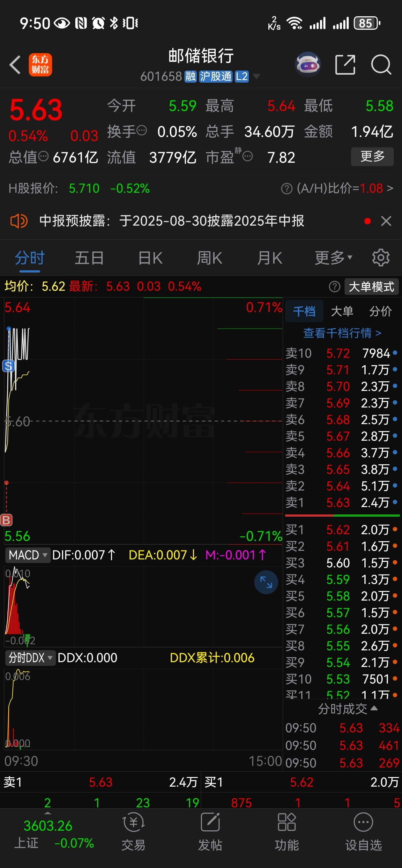Switch to 月K tab
Image resolution: width=402 pixels, height=868 pixels.
pyautogui.click(x=269, y=258)
